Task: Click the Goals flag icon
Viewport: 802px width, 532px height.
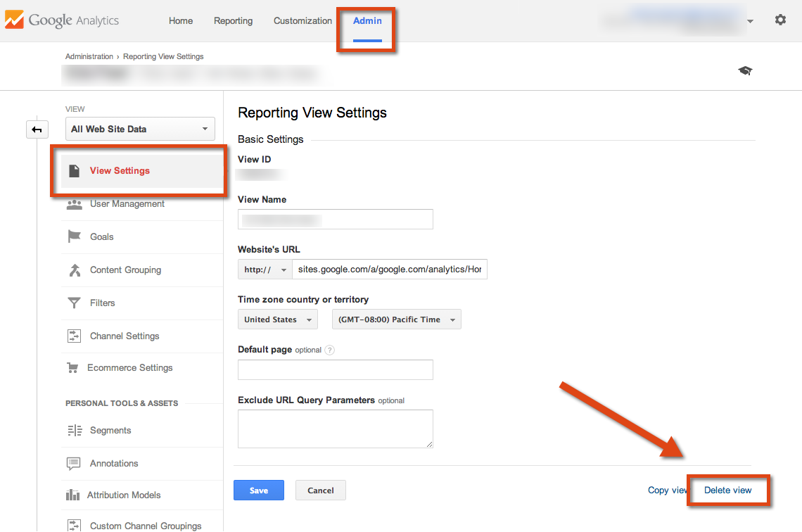Action: tap(75, 236)
